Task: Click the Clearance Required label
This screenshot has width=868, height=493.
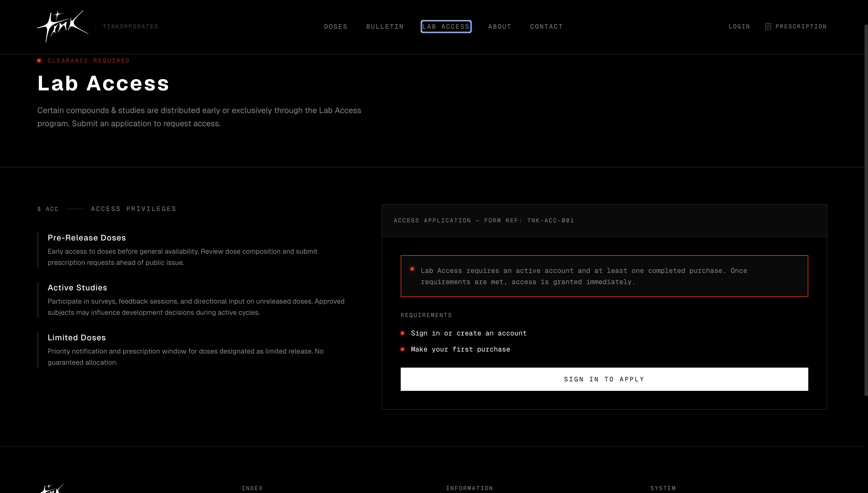Action: click(88, 61)
